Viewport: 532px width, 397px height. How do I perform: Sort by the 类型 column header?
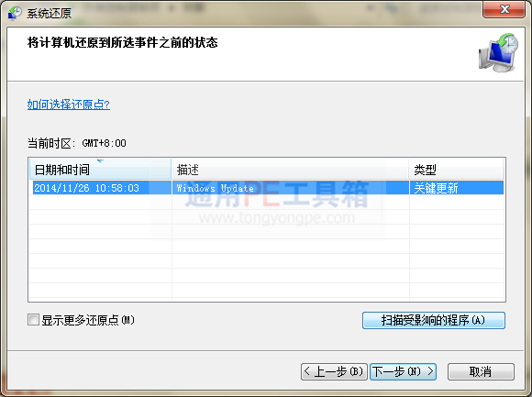[456, 170]
